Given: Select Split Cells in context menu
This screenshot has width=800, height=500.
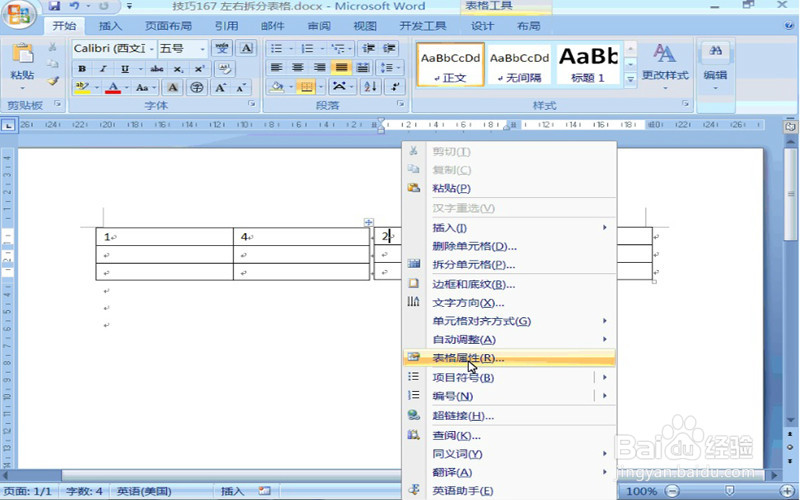Looking at the screenshot, I should 510,265.
